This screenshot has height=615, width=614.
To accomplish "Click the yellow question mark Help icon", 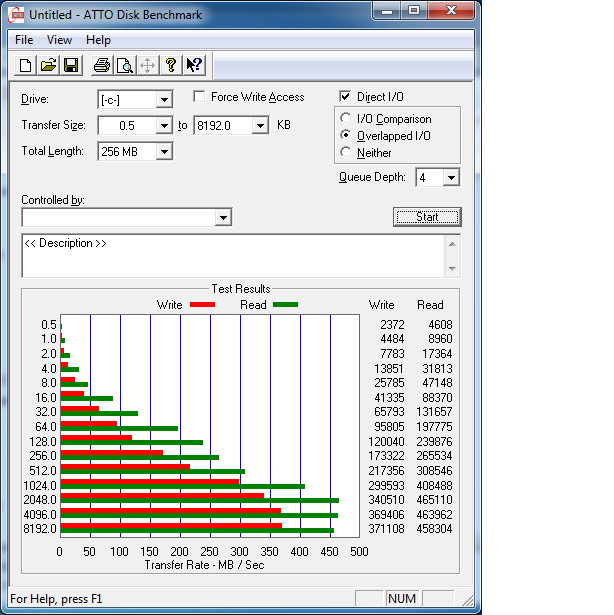I will 171,65.
